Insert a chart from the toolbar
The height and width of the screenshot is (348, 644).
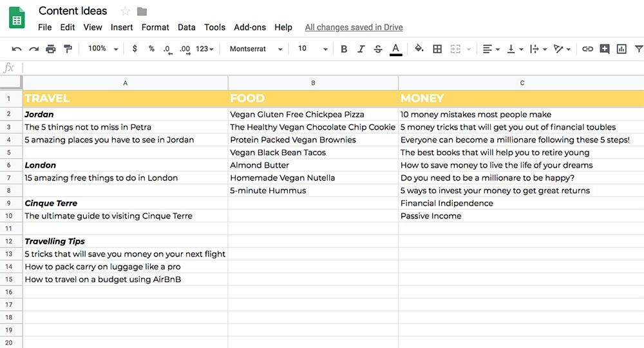(621, 49)
